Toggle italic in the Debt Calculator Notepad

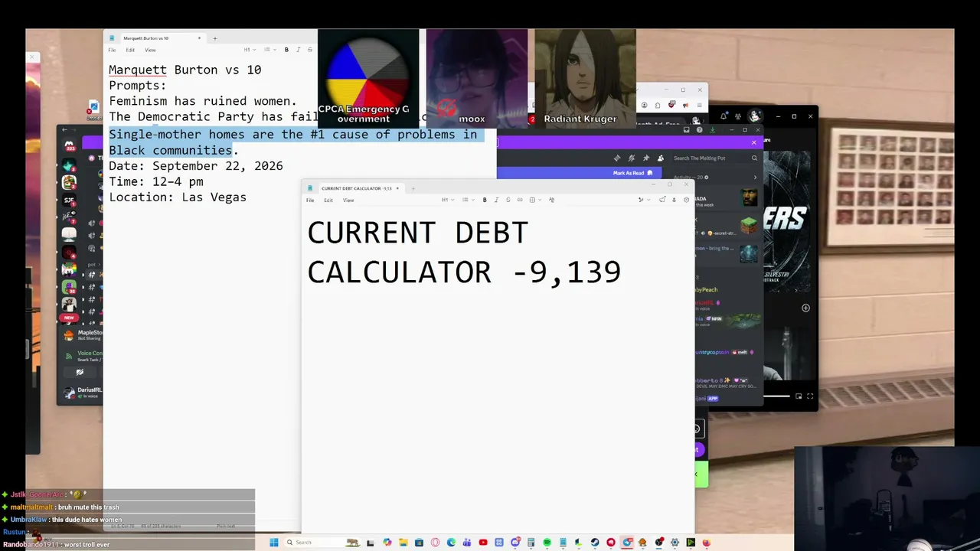coord(496,200)
